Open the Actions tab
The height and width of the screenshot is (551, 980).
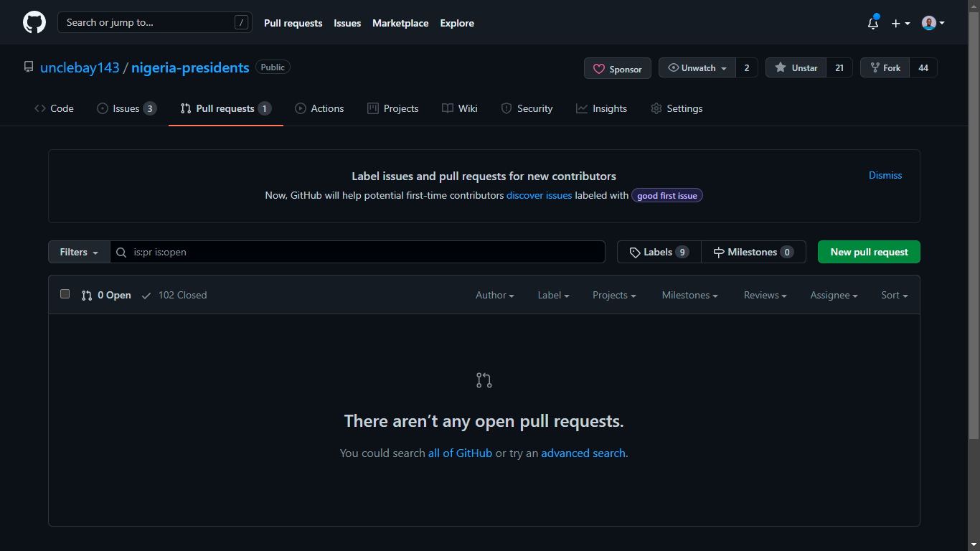click(319, 108)
